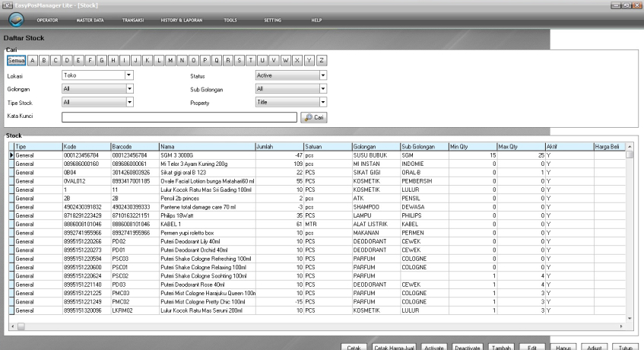Click the Hapus button
This screenshot has height=350, width=644.
tap(563, 346)
